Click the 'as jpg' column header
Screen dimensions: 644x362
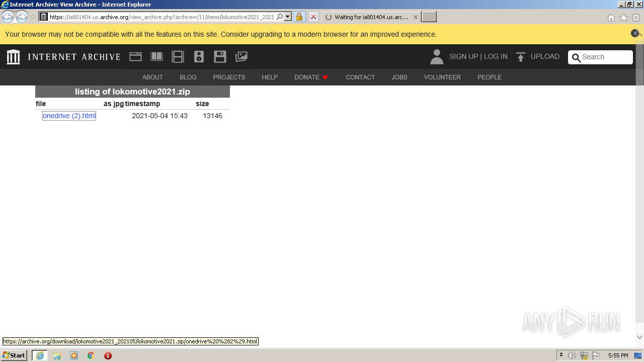click(x=114, y=104)
